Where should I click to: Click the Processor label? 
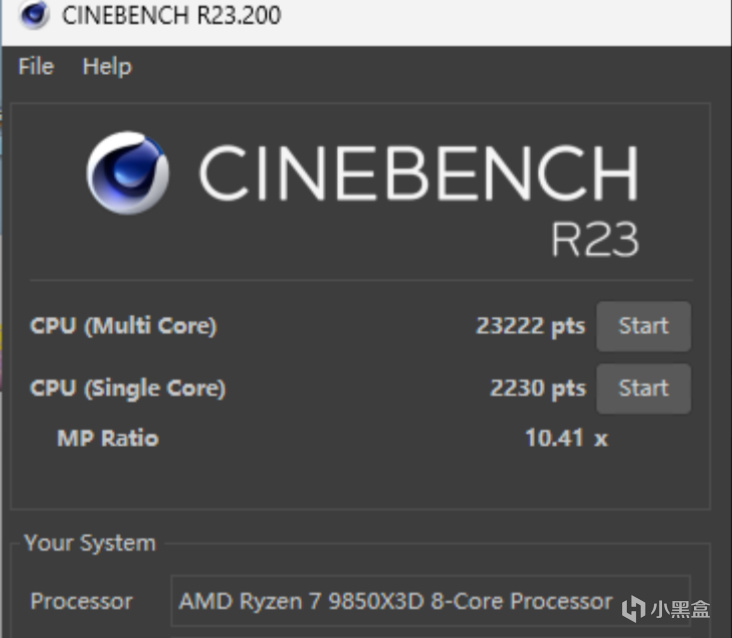click(81, 601)
